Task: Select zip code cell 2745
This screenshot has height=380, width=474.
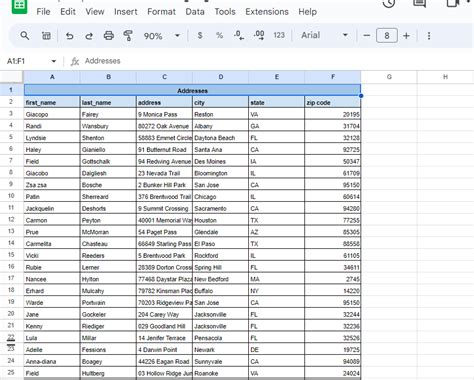Action: (333, 279)
